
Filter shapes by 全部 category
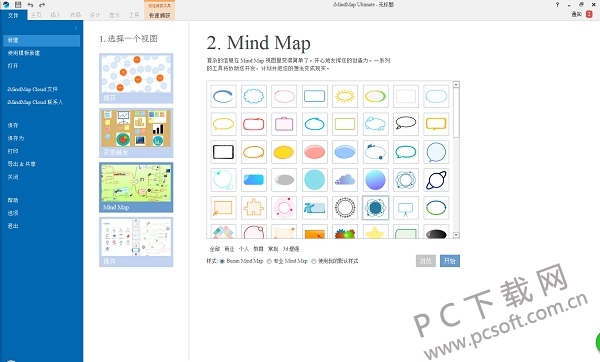click(x=215, y=249)
